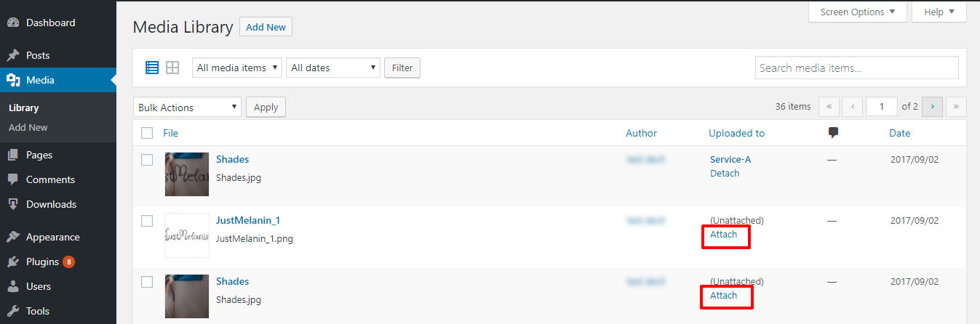
Task: Expand the Bulk Actions dropdown
Action: coord(187,108)
